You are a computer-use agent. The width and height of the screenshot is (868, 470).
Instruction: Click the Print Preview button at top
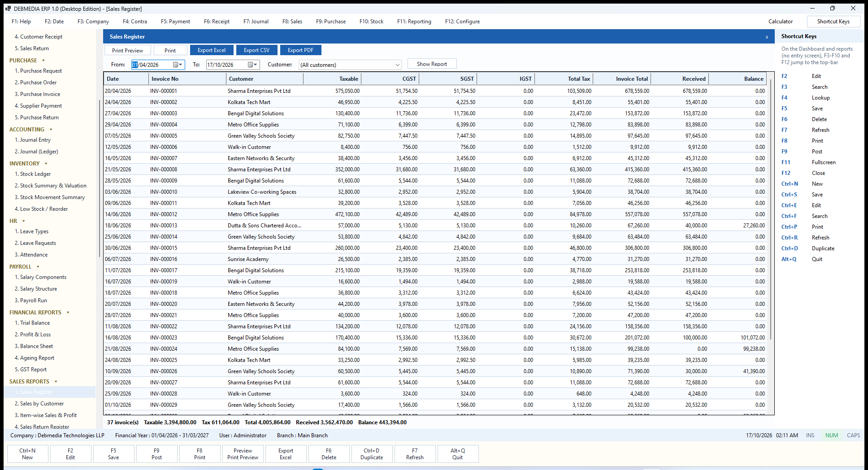pyautogui.click(x=128, y=50)
